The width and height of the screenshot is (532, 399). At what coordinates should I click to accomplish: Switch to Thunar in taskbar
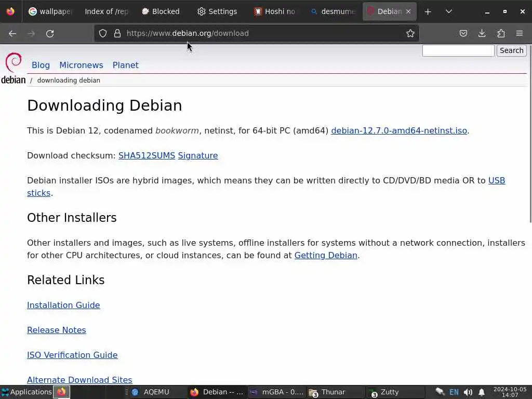[x=336, y=392]
